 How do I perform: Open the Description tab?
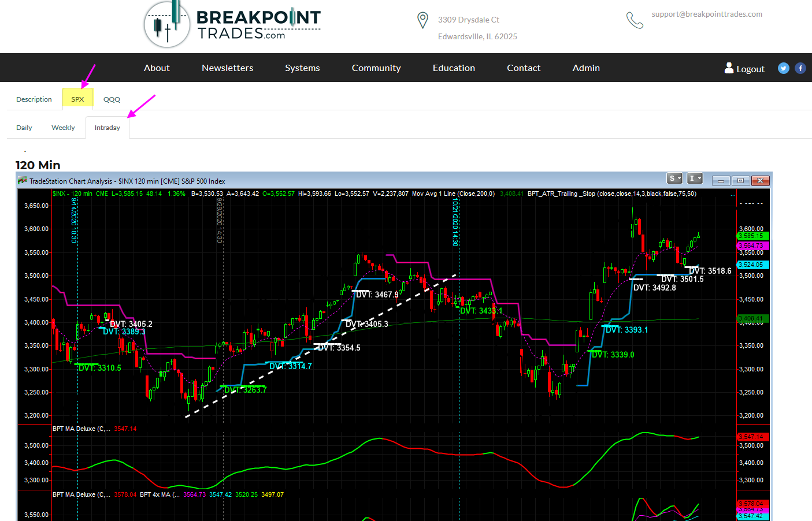[34, 99]
